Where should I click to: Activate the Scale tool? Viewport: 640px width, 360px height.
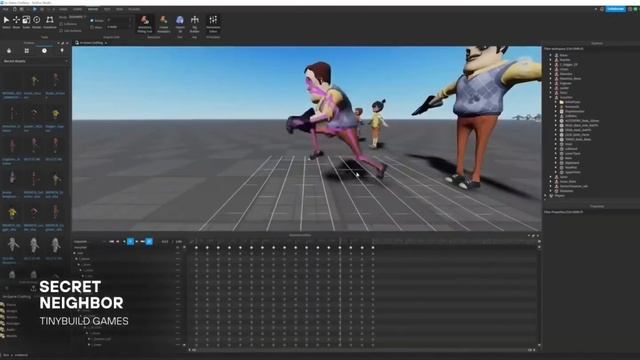tap(26, 22)
